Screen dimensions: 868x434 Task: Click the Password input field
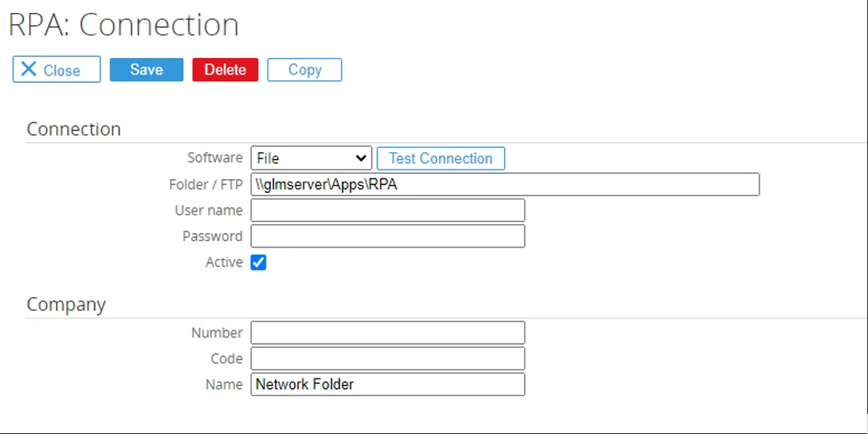[x=387, y=236]
